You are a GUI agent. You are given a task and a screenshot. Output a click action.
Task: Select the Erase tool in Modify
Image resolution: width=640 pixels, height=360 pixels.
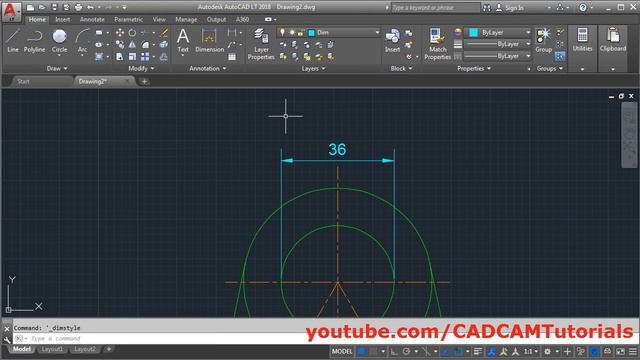(164, 33)
